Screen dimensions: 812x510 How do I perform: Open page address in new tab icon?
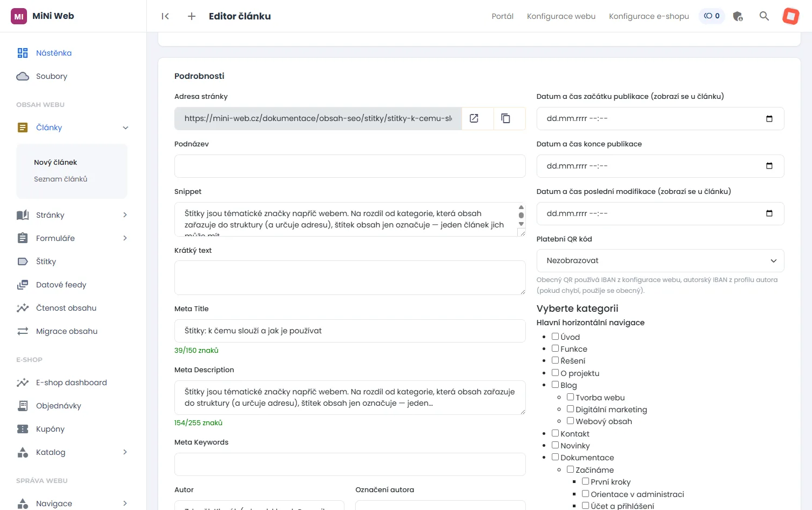coord(474,118)
